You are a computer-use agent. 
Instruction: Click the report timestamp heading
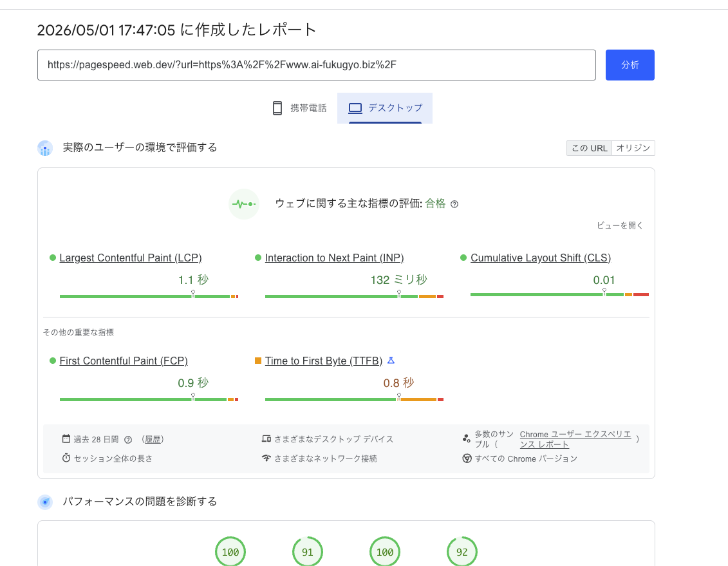point(176,30)
